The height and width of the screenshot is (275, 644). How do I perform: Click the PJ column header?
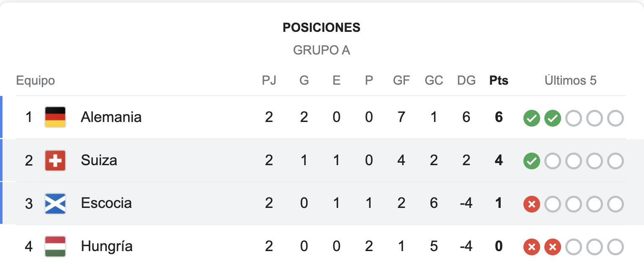(x=269, y=80)
